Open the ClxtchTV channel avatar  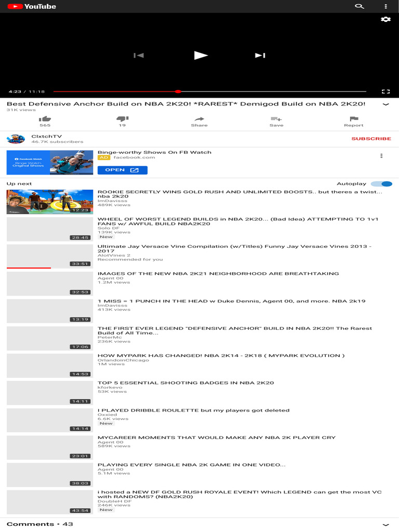[16, 139]
